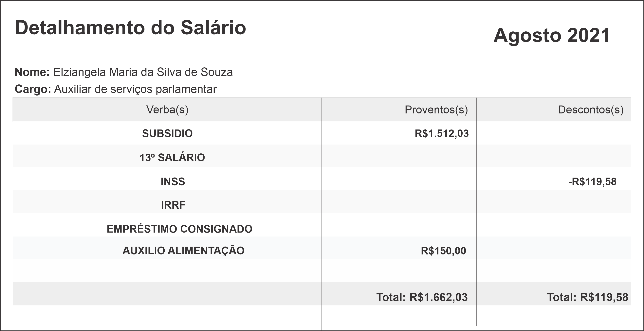
Task: Click the food allowance amount R$150,00
Action: pos(443,251)
